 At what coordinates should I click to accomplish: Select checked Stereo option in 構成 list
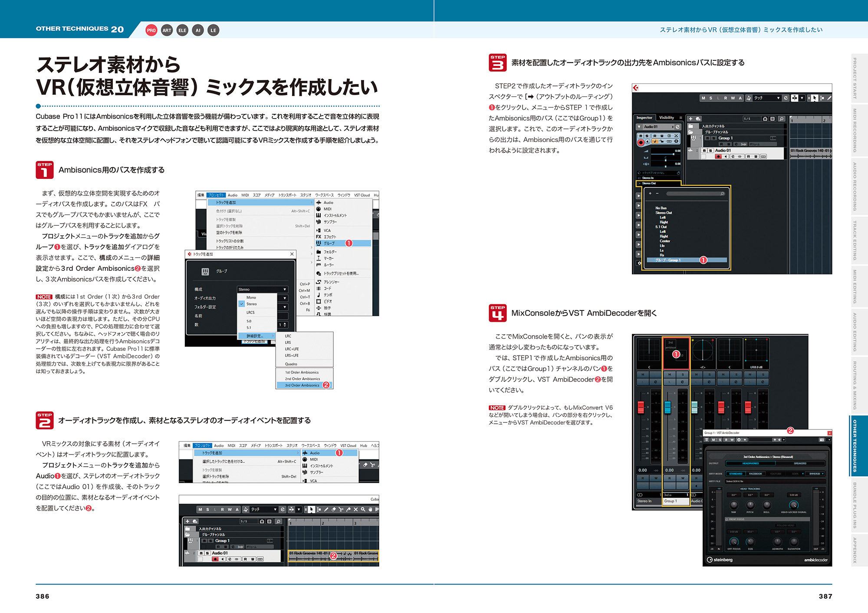[x=257, y=304]
